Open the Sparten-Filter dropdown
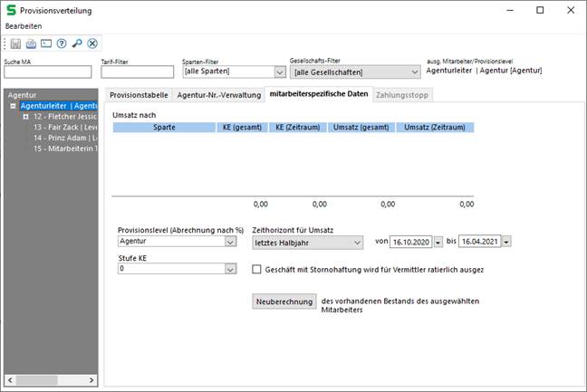Viewport: 587px width, 392px height. click(279, 72)
